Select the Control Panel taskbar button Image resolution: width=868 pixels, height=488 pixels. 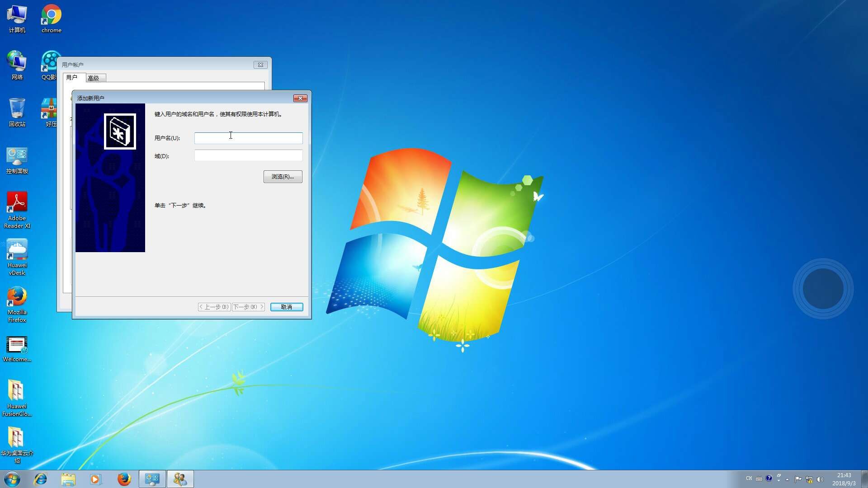(x=152, y=479)
